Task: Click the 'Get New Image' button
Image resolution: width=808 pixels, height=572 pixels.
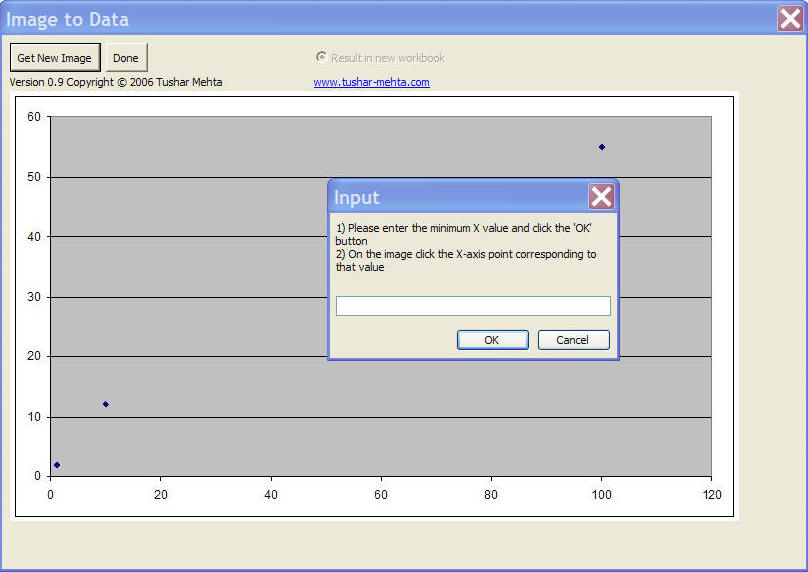Action: tap(55, 58)
